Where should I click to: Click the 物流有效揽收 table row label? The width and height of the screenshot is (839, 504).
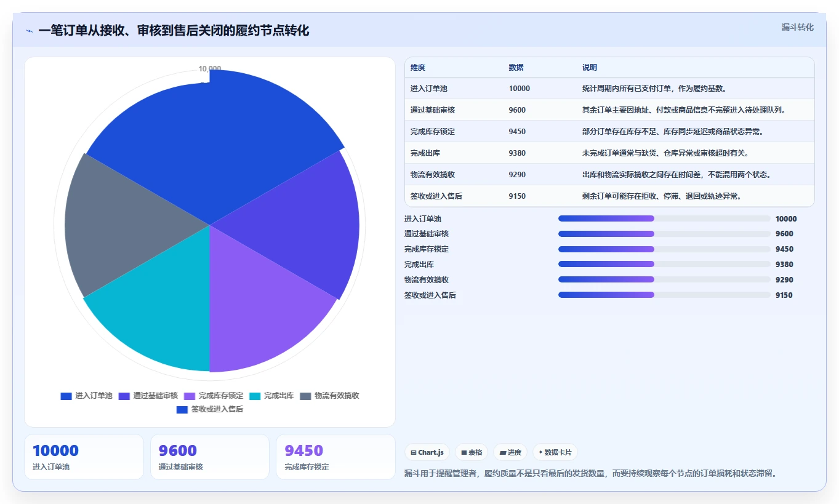pyautogui.click(x=433, y=175)
